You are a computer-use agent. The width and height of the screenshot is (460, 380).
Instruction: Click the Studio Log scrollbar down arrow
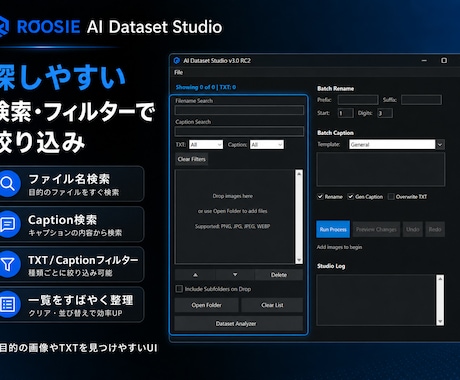point(440,321)
